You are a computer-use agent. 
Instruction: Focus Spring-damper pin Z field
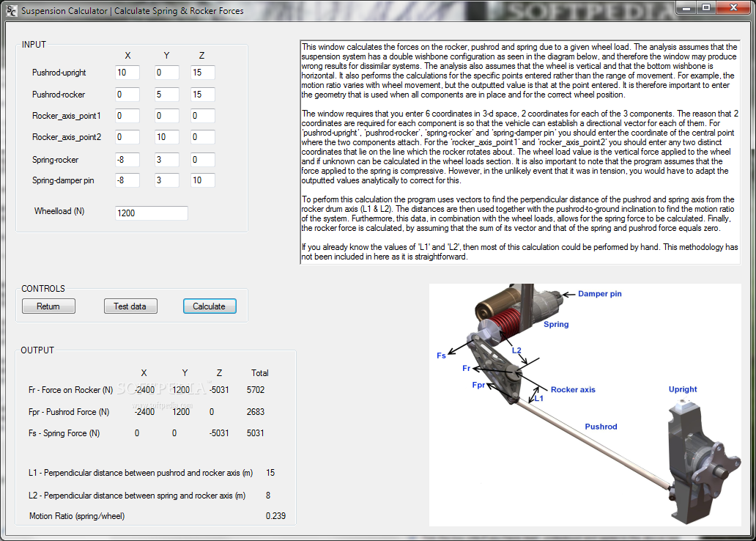202,180
